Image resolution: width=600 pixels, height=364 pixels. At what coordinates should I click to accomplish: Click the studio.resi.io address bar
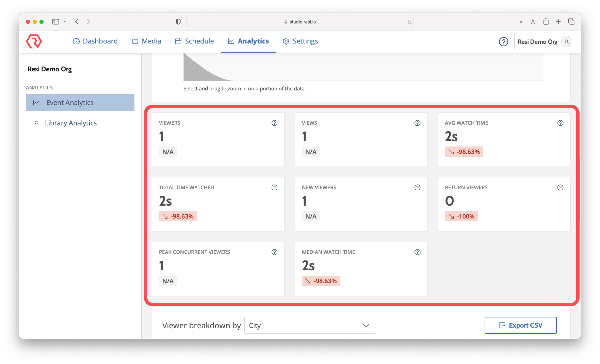click(299, 22)
